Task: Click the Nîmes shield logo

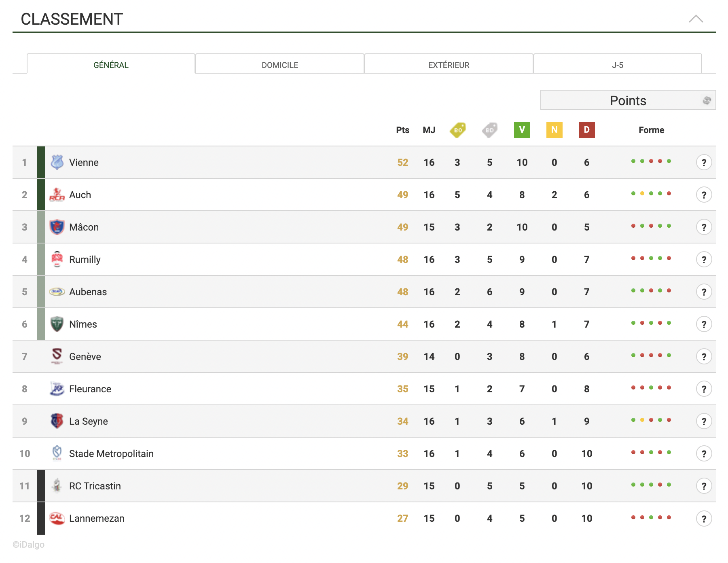Action: tap(57, 324)
